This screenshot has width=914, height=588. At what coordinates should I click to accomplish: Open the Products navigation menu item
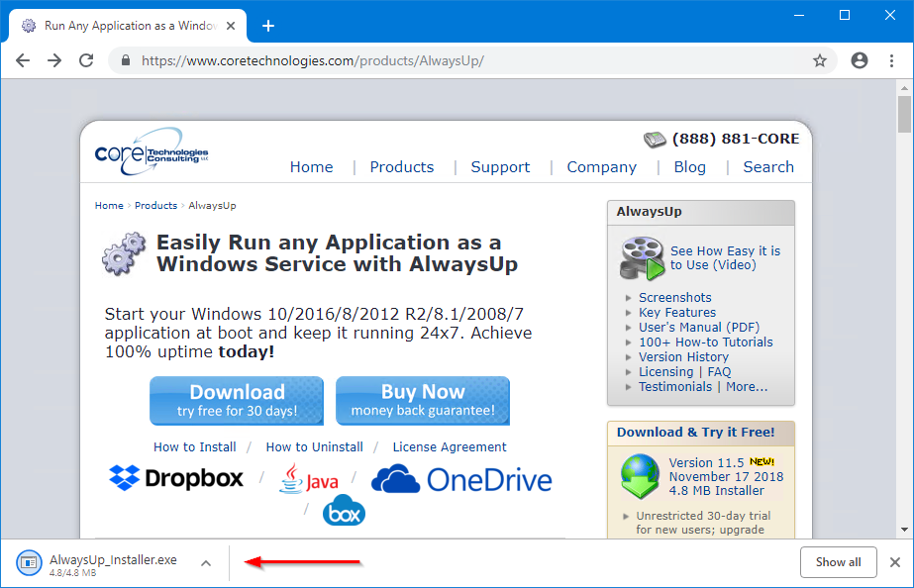click(402, 167)
